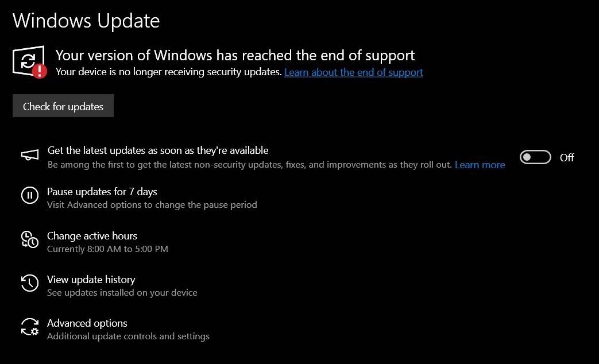The width and height of the screenshot is (599, 364).
Task: Open View update history
Action: [x=91, y=280]
